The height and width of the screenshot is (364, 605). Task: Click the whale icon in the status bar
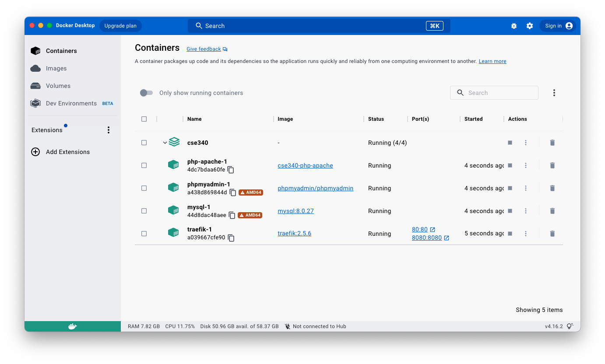click(73, 326)
